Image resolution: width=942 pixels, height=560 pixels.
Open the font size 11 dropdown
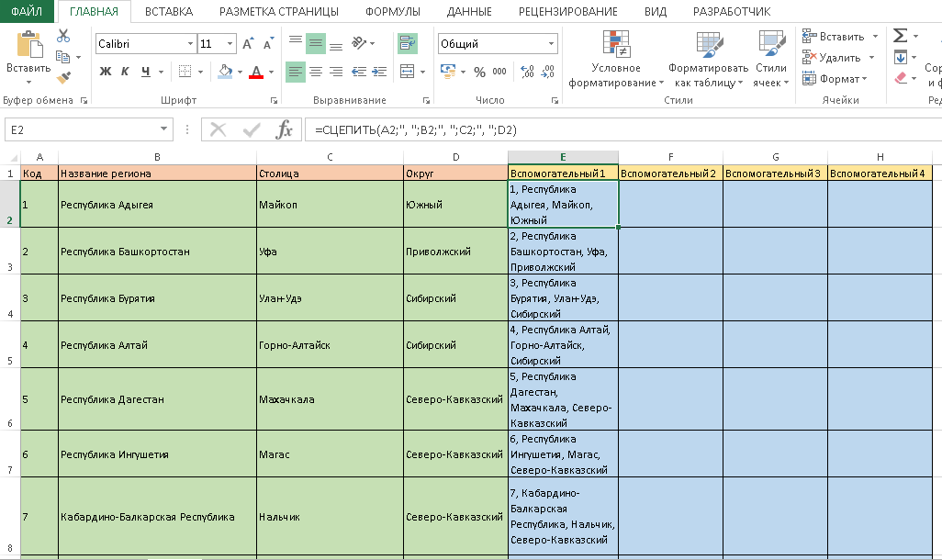pyautogui.click(x=230, y=44)
